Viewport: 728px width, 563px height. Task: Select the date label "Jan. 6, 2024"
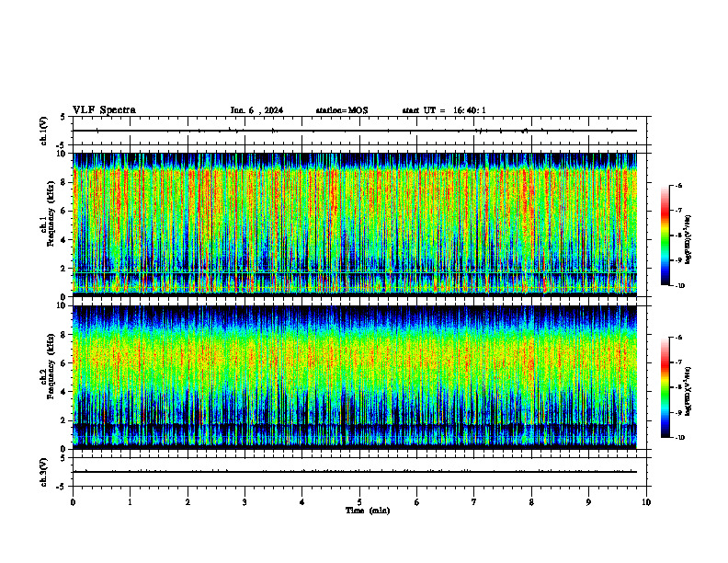click(256, 110)
